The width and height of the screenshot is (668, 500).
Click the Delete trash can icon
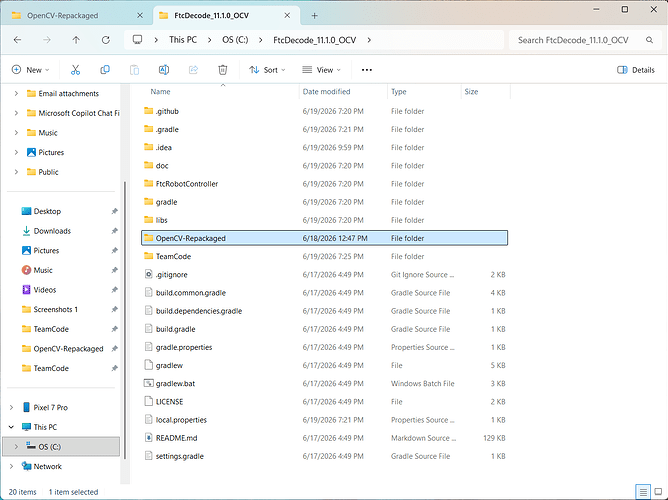(x=223, y=70)
